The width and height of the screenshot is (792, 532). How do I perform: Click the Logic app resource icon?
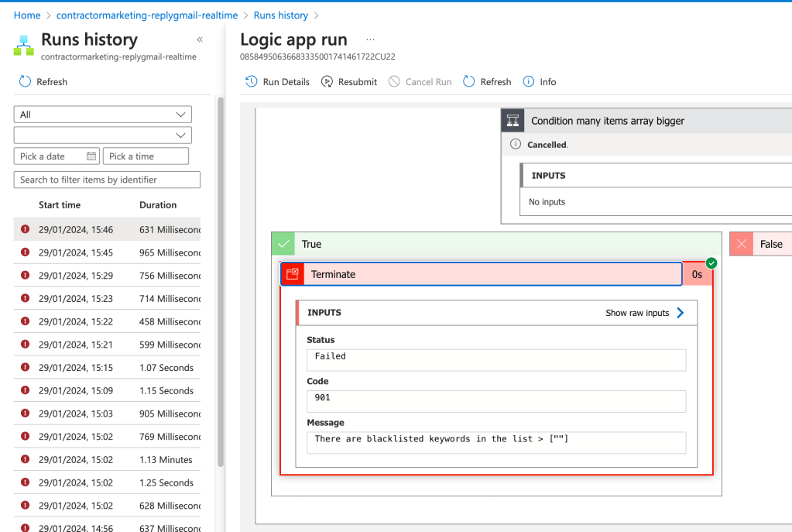pyautogui.click(x=24, y=45)
